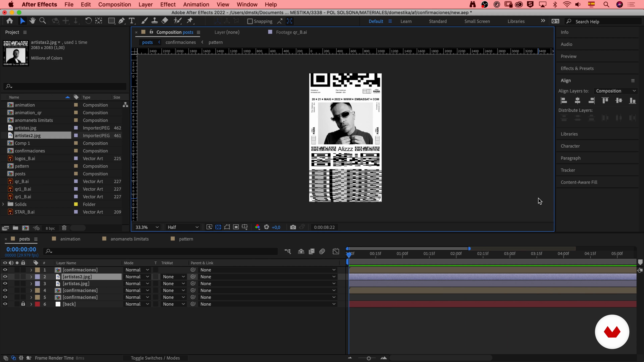Image resolution: width=644 pixels, height=362 pixels.
Task: Create new composition icon in Project panel
Action: click(x=25, y=228)
